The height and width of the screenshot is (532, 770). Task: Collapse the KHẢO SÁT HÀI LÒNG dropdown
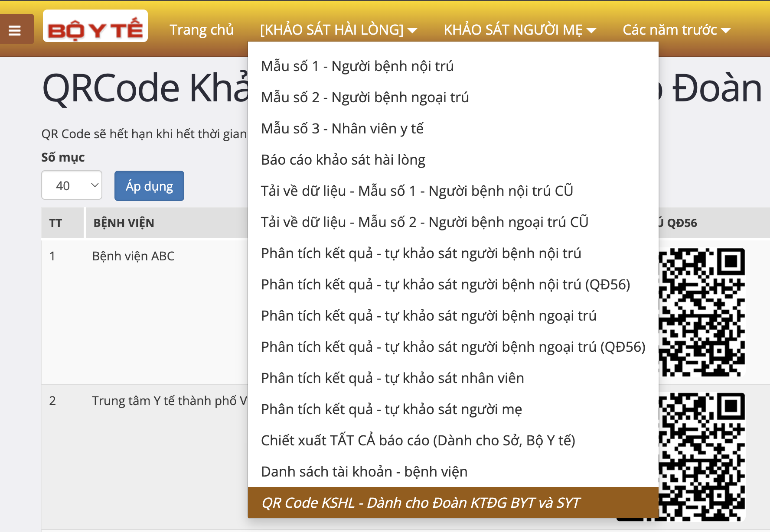pos(338,30)
